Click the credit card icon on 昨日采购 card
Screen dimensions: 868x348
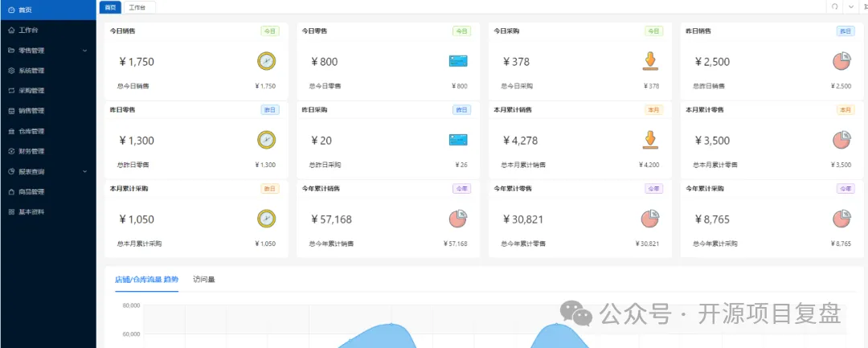pyautogui.click(x=458, y=140)
